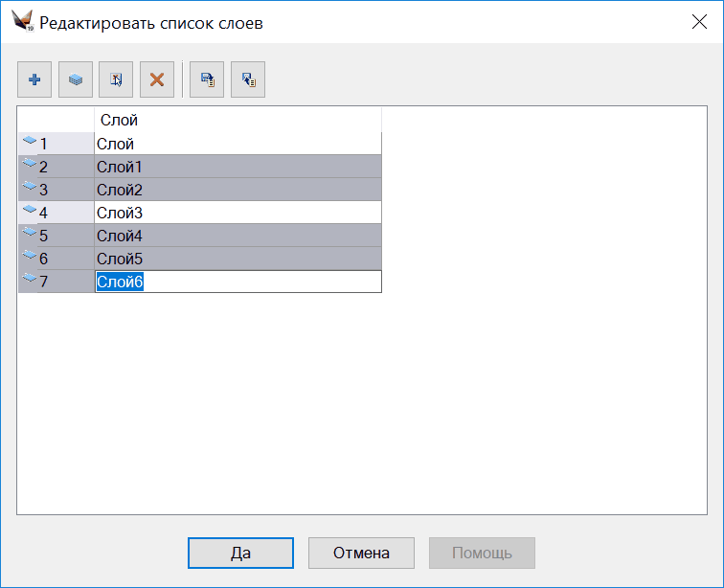Viewport: 724px width, 588px height.
Task: Select row header number 2
Action: coord(56,167)
